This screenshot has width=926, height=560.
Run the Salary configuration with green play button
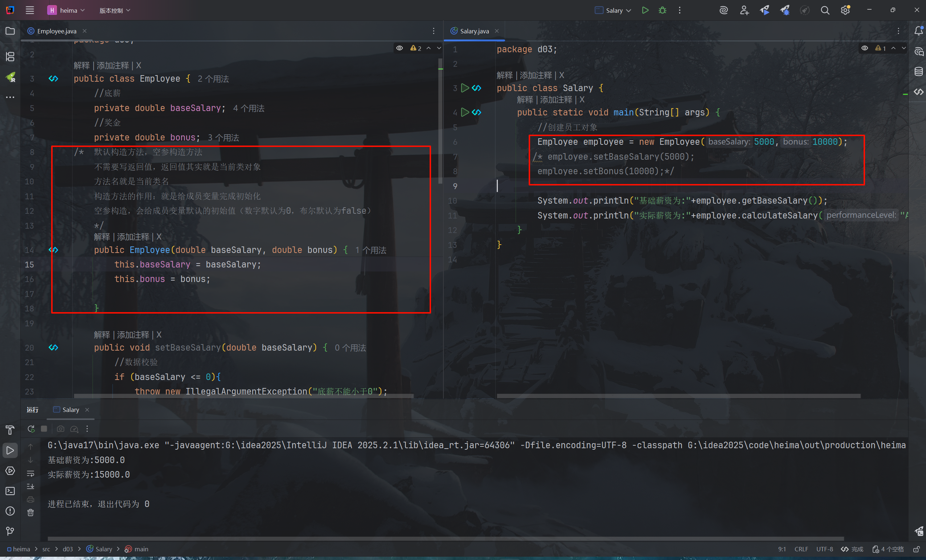pos(645,10)
